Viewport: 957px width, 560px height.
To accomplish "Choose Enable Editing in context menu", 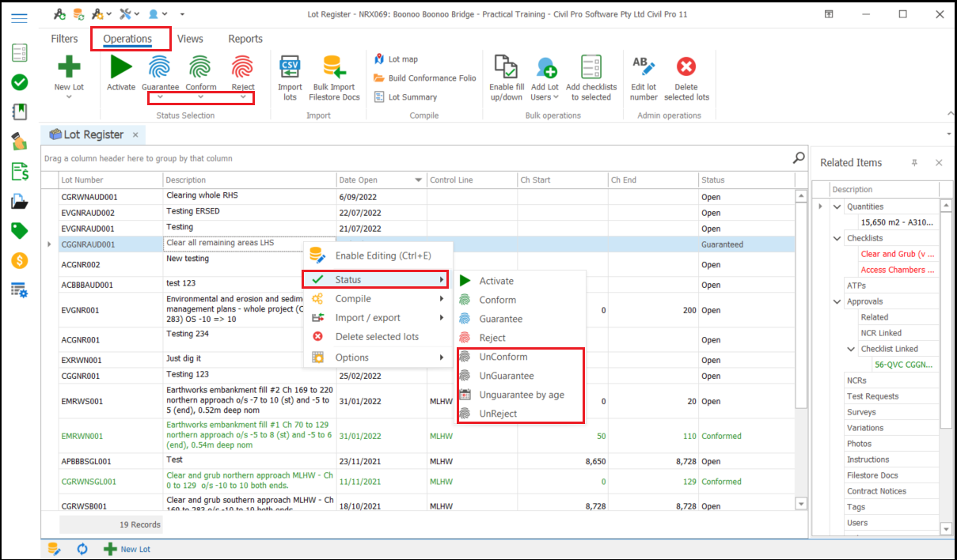I will click(382, 255).
